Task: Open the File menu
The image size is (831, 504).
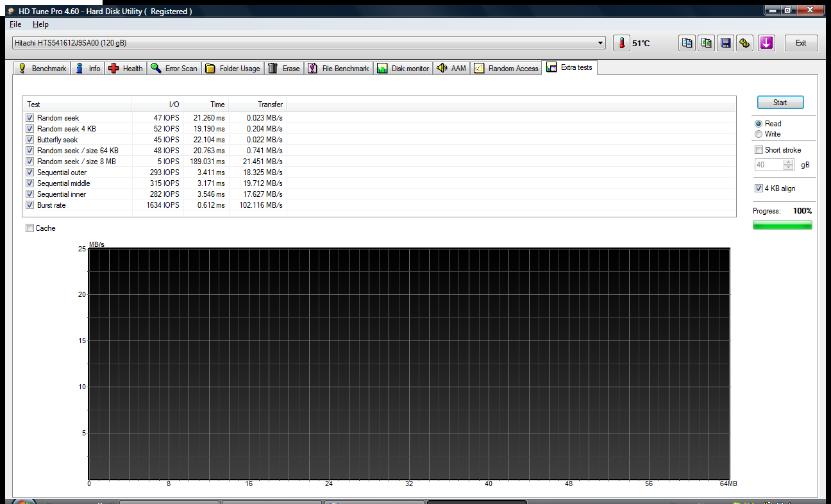Action: click(15, 24)
